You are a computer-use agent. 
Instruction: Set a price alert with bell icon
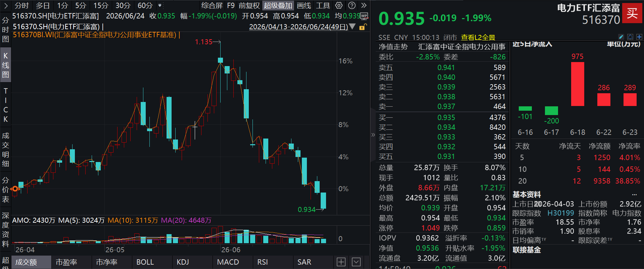(x=630, y=37)
